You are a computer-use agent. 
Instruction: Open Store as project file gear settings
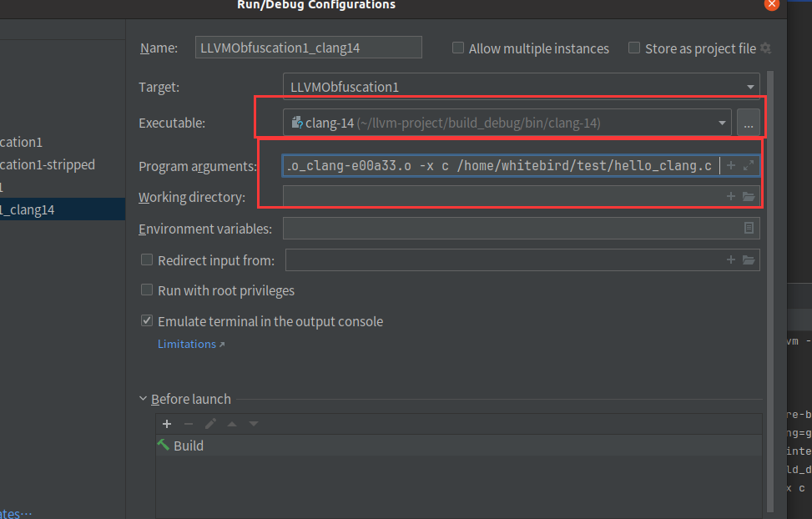click(765, 48)
